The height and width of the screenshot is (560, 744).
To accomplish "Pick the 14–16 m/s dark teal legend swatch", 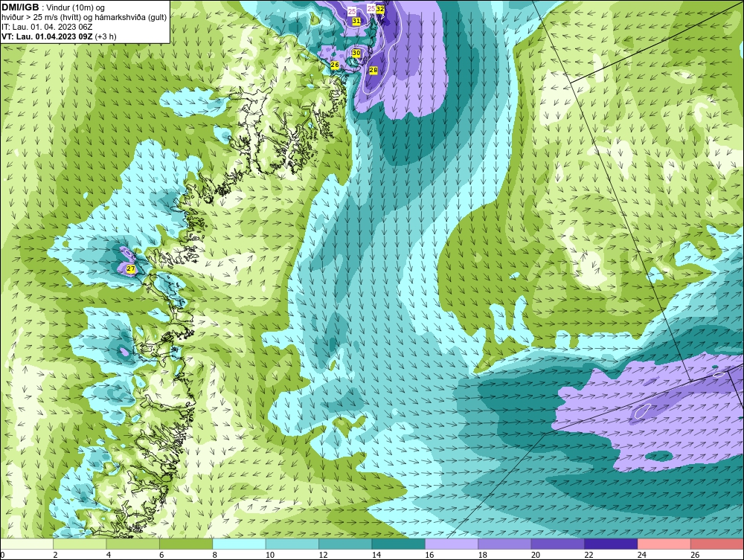I will click(399, 544).
